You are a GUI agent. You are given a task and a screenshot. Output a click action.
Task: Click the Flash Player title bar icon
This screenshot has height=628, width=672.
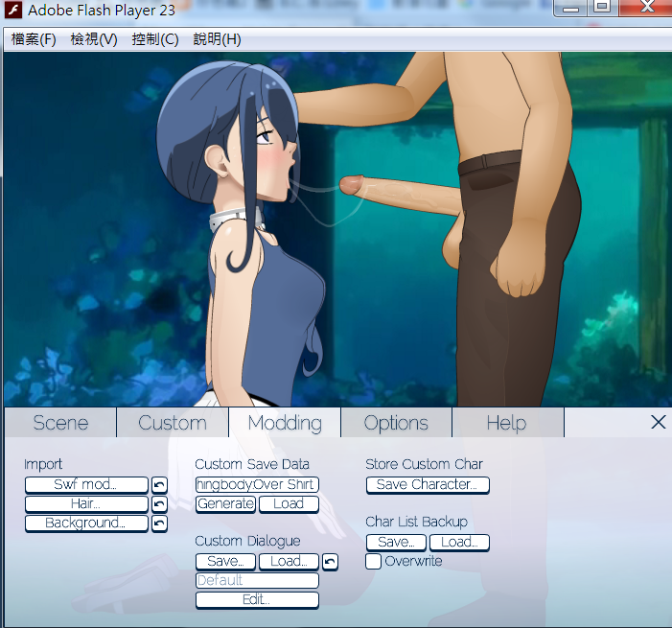coord(13,12)
